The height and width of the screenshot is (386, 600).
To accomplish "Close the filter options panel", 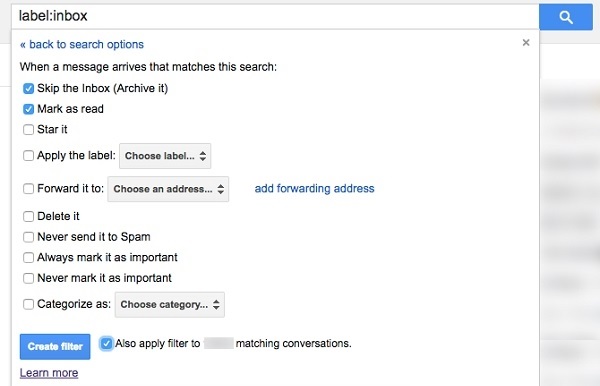I will pos(526,42).
